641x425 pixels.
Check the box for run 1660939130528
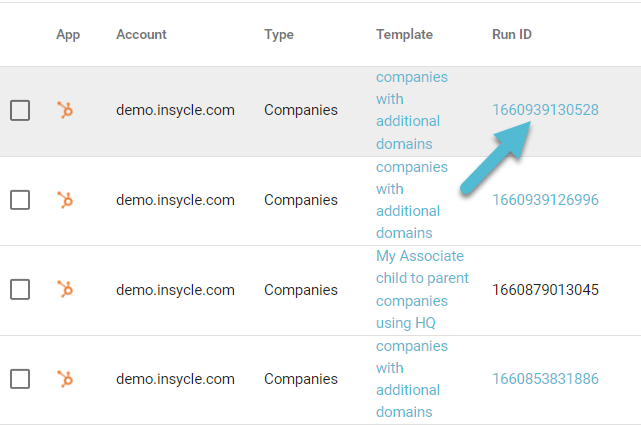[20, 110]
